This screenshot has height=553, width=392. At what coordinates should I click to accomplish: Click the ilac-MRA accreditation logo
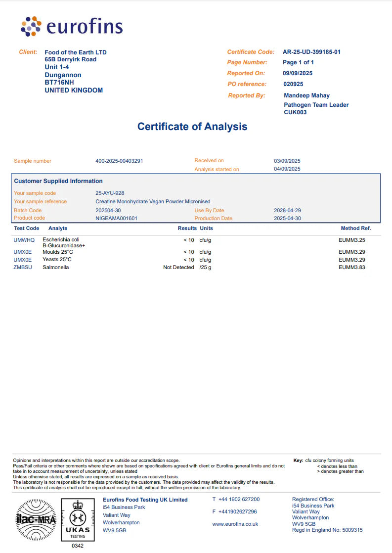point(37,520)
